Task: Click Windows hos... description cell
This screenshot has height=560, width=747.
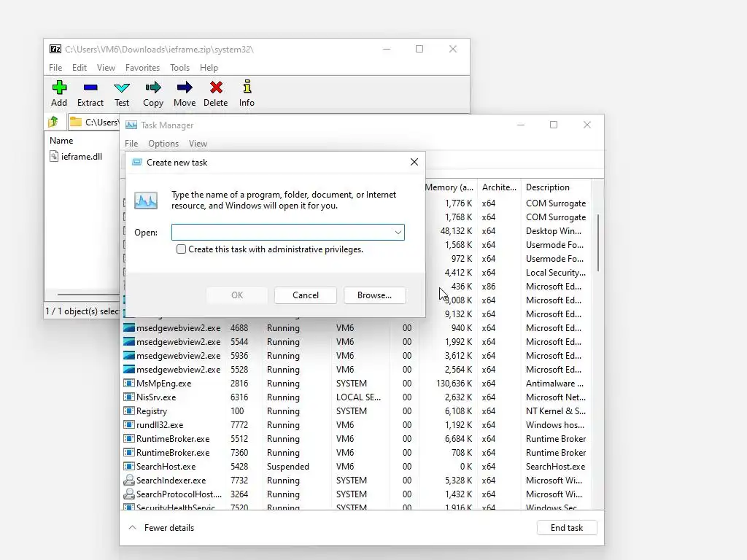Action: tap(555, 425)
